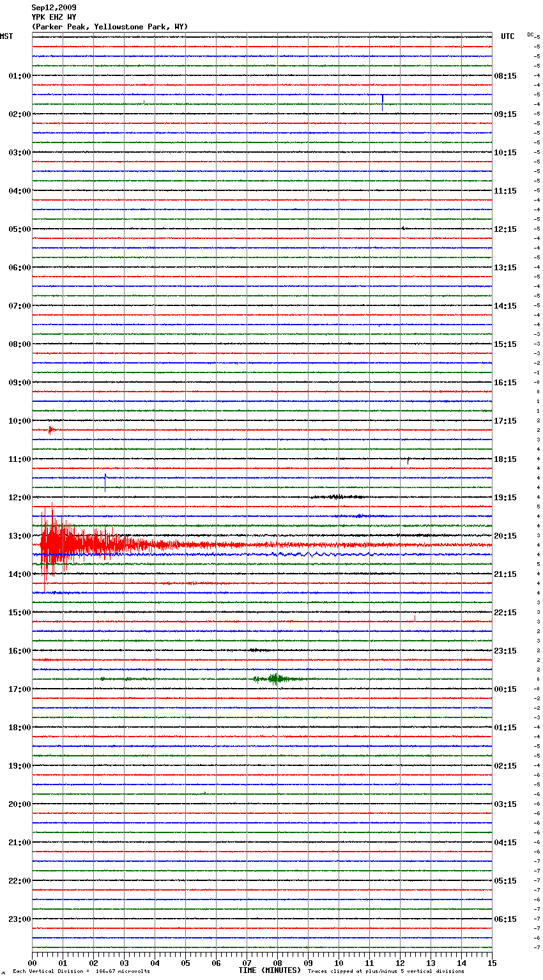This screenshot has height=980, width=543.
Task: Select the 02:00 MST row label
Action: coord(19,114)
